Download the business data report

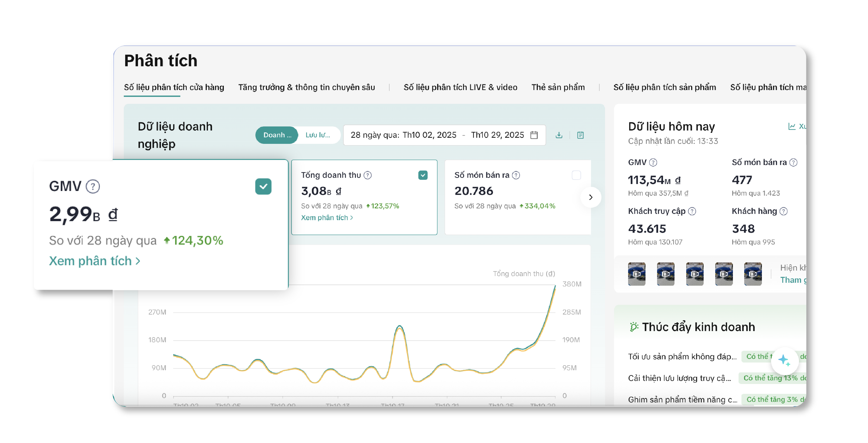click(x=559, y=135)
